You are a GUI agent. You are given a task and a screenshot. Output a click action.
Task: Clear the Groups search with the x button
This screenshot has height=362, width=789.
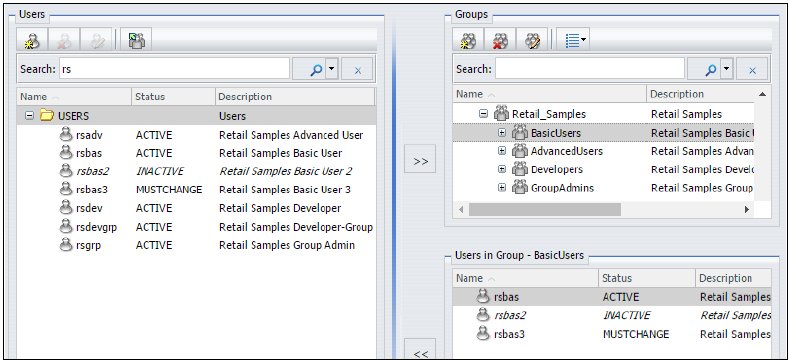(752, 69)
